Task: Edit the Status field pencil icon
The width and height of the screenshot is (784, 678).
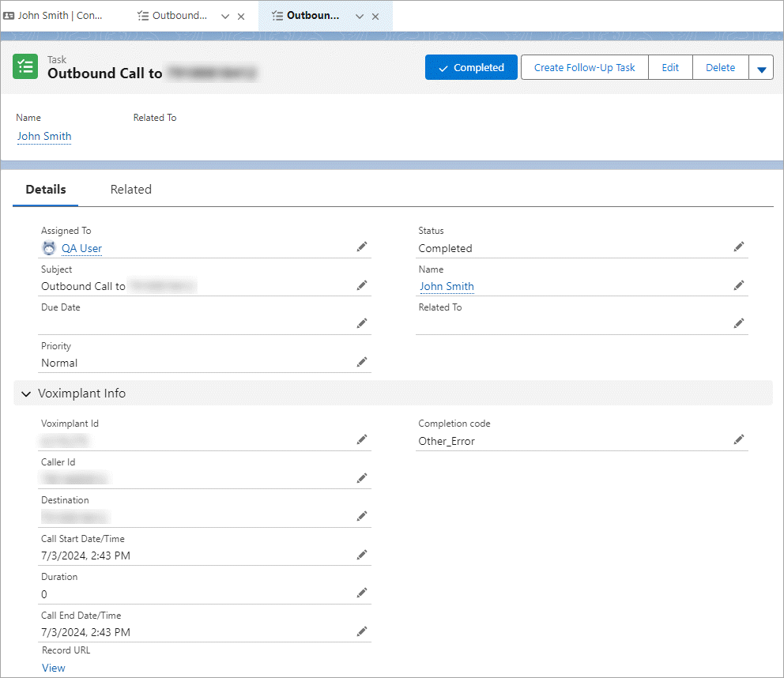Action: [739, 247]
